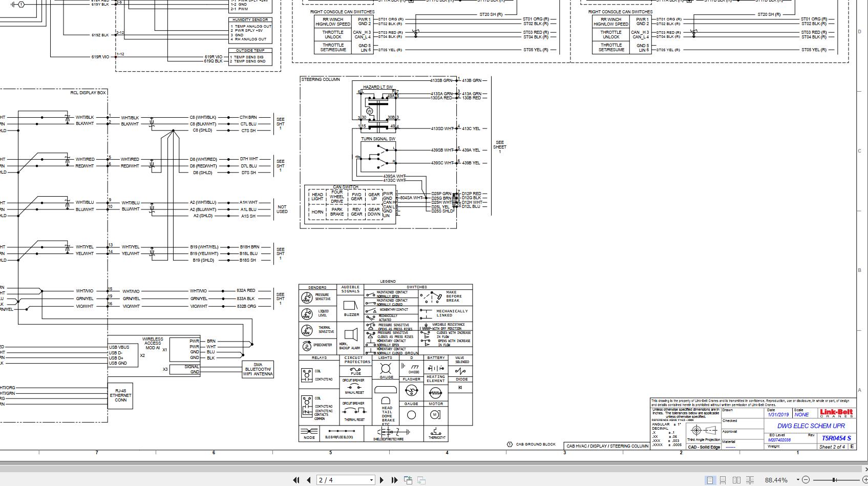Select the two-page continuous view icon
868x486 pixels.
pyautogui.click(x=750, y=480)
